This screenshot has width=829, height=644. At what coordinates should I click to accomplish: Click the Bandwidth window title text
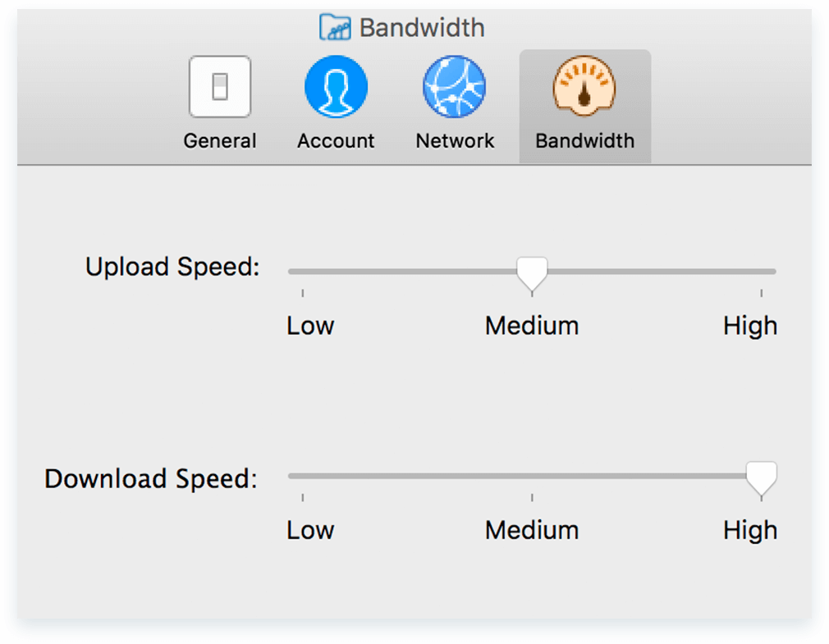pyautogui.click(x=422, y=28)
